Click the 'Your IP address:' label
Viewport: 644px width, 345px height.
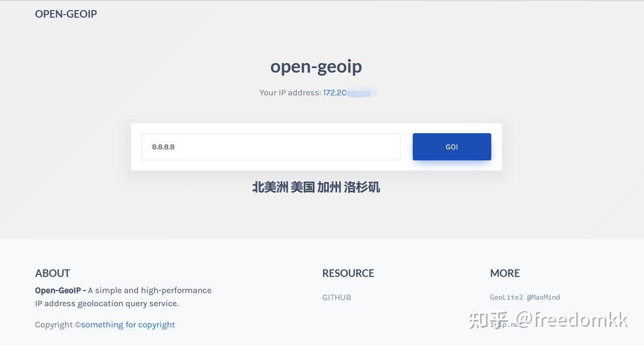point(290,92)
